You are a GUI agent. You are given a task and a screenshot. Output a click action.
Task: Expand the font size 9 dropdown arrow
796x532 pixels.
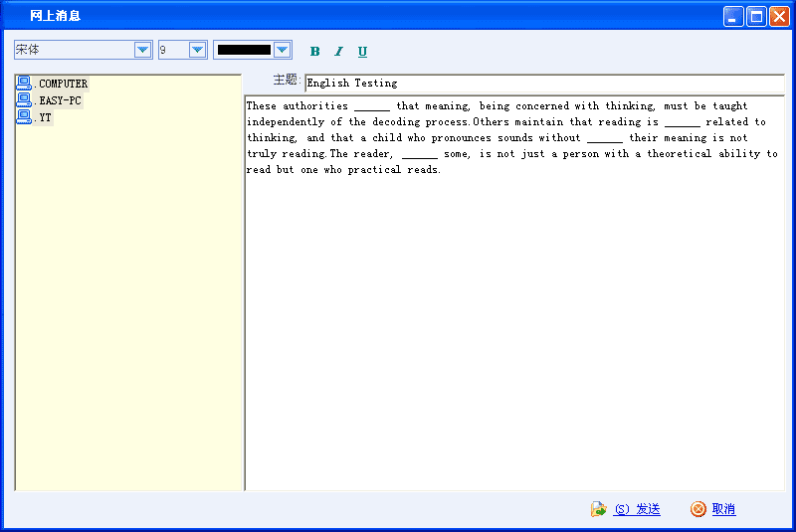pos(197,50)
